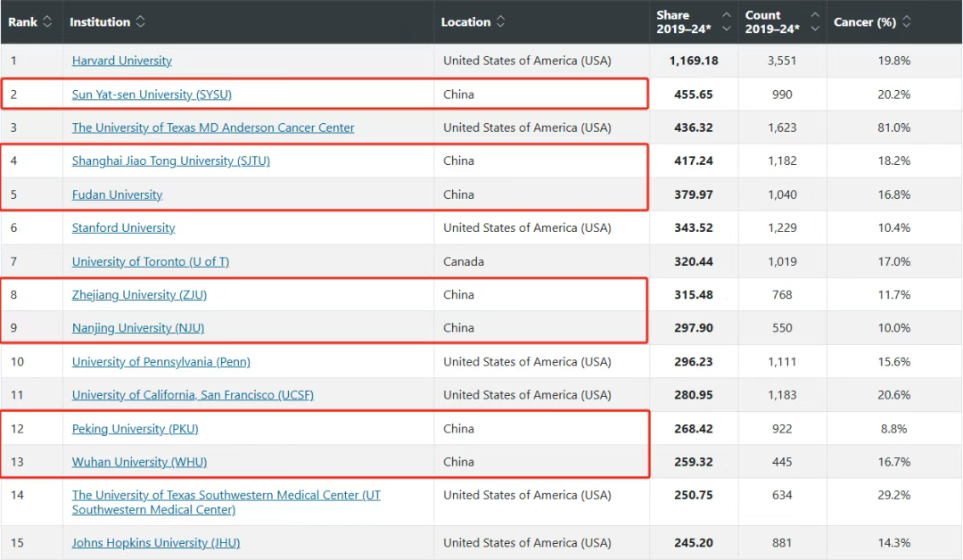Screen dimensions: 963x560
Task: Click rank number 7 cell
Action: pyautogui.click(x=13, y=261)
